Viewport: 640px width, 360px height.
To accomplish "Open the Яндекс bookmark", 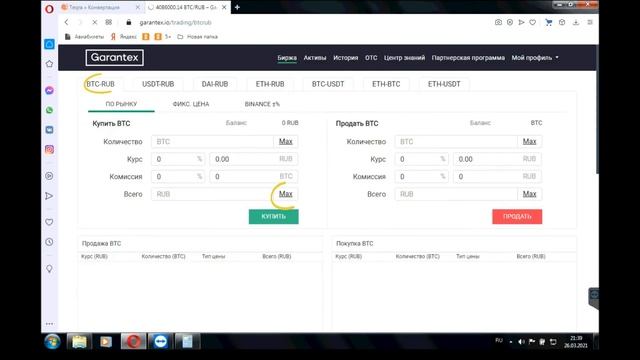I will [x=124, y=37].
